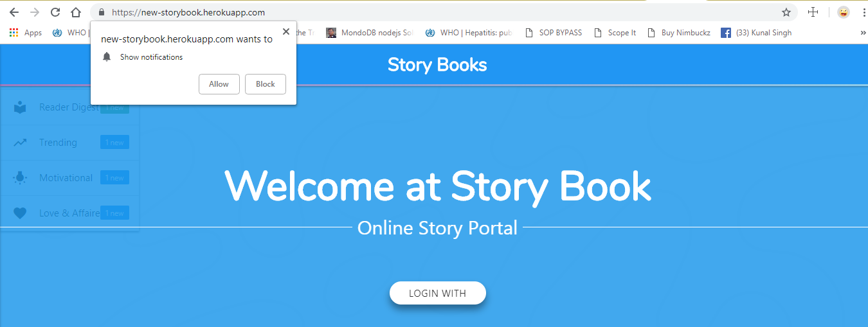Open the Chrome three-dot menu

click(x=863, y=12)
